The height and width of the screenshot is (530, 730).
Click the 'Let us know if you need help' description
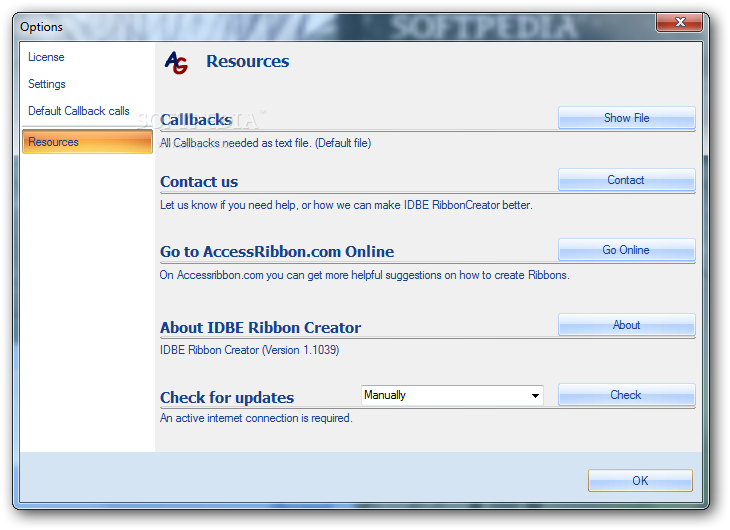pyautogui.click(x=346, y=205)
